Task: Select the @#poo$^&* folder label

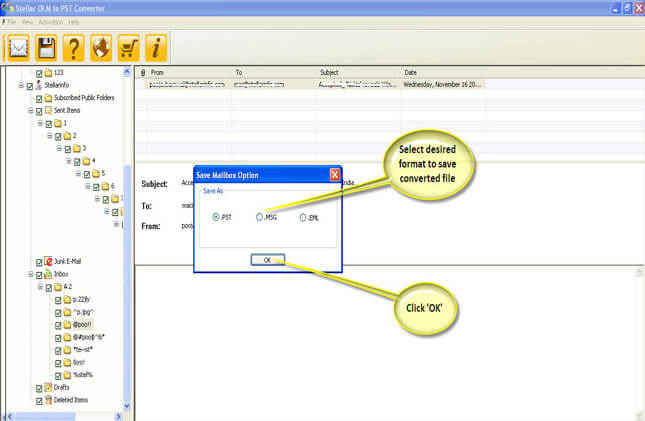Action: click(88, 337)
